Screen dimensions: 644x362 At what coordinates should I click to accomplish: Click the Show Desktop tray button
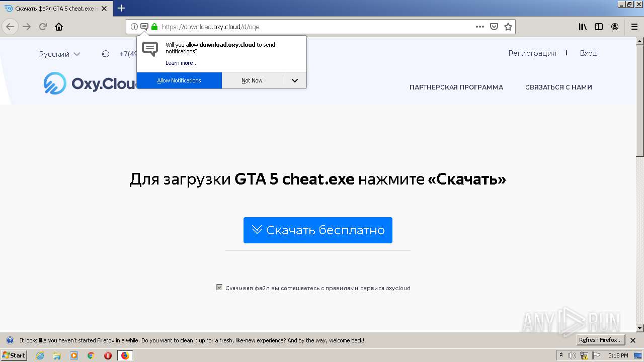[638, 355]
